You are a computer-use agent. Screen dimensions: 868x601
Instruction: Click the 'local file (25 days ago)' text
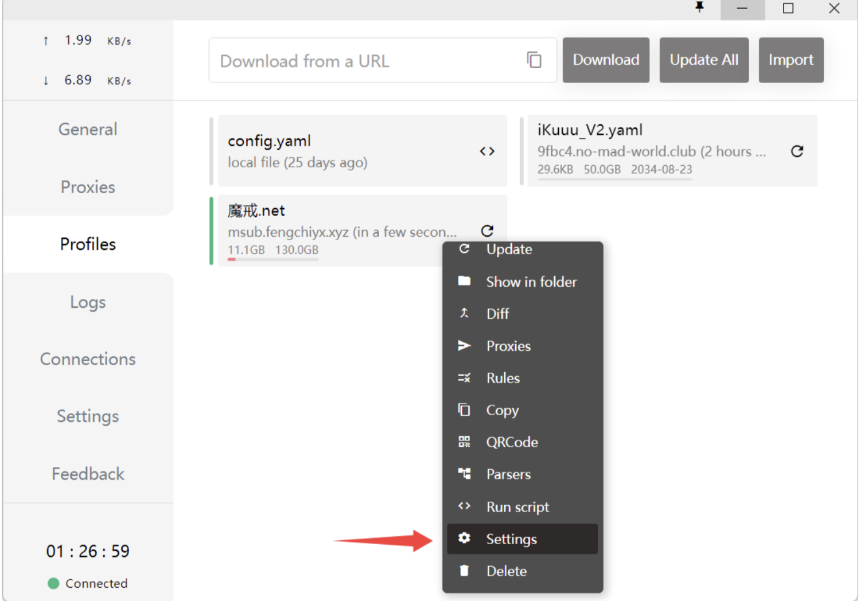point(297,162)
